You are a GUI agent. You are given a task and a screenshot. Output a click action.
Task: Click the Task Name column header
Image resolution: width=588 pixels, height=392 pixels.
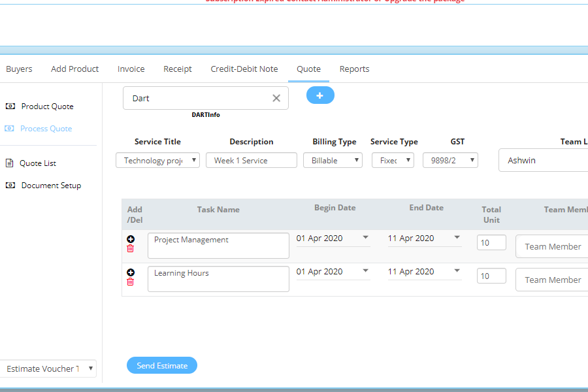[x=218, y=210]
